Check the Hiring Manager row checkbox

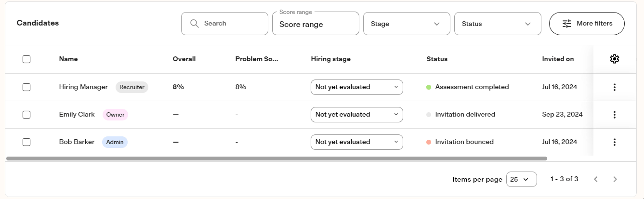pyautogui.click(x=26, y=87)
